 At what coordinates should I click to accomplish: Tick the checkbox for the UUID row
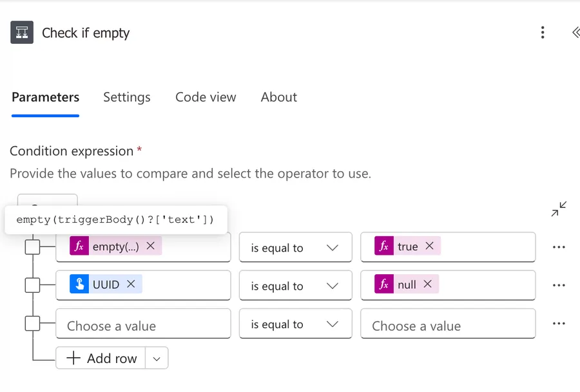(32, 285)
